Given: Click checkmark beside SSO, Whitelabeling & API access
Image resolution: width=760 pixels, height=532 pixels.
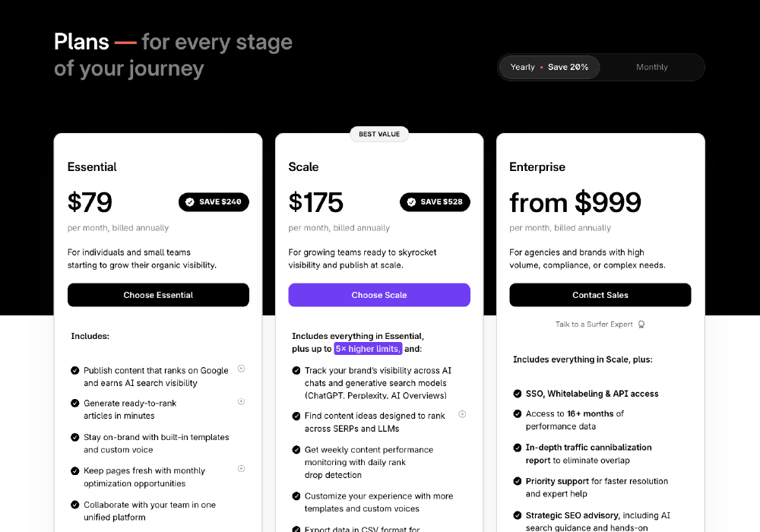Looking at the screenshot, I should pos(518,394).
